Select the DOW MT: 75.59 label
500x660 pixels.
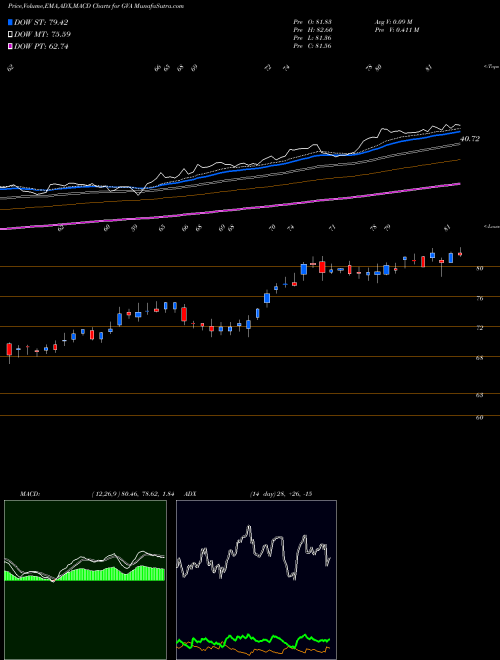(42, 34)
